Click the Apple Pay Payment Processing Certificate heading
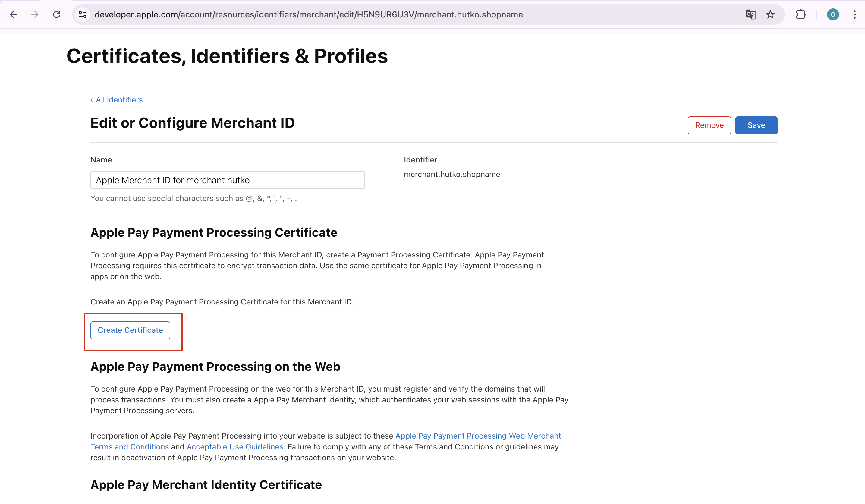The width and height of the screenshot is (865, 504). pos(214,233)
